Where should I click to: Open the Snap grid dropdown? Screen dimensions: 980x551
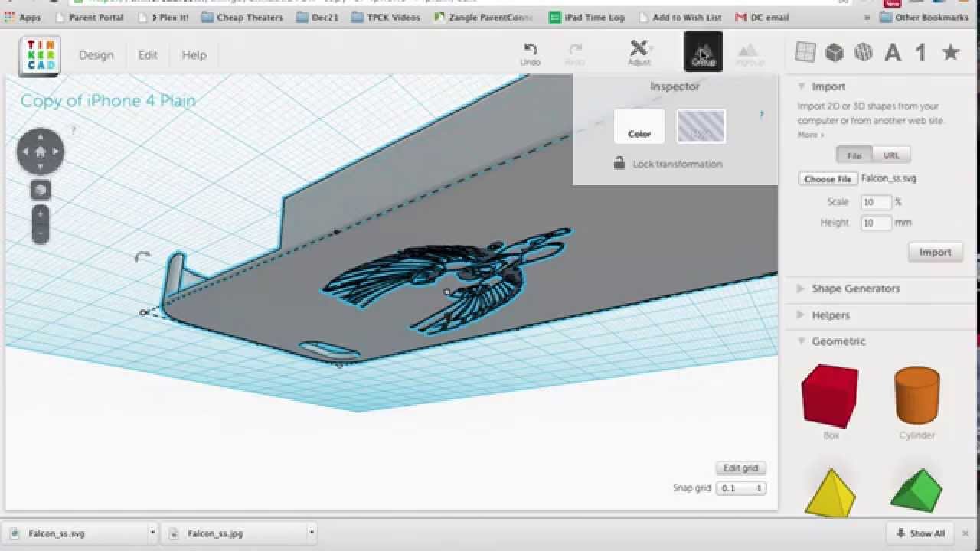(x=740, y=488)
